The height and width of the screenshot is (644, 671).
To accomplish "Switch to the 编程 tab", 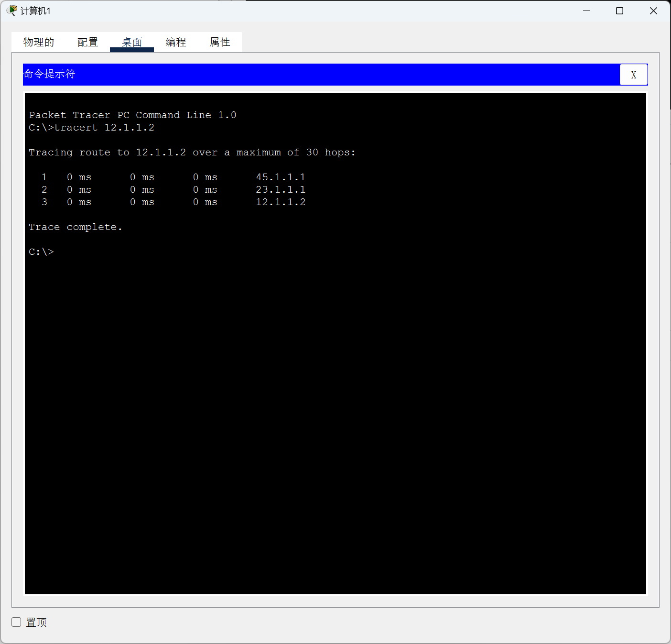I will (175, 42).
